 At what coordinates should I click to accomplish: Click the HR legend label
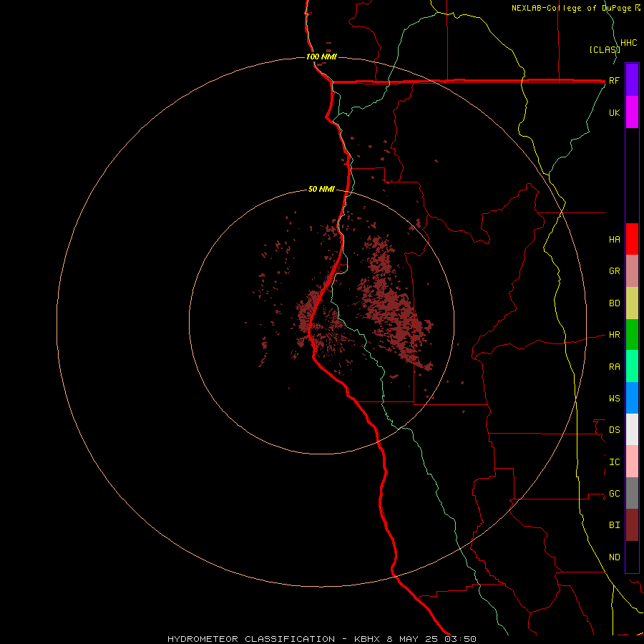click(x=615, y=335)
